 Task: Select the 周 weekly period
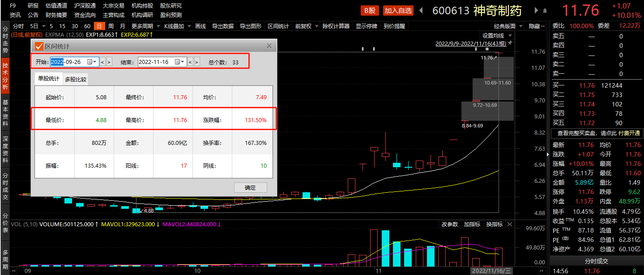[111, 26]
